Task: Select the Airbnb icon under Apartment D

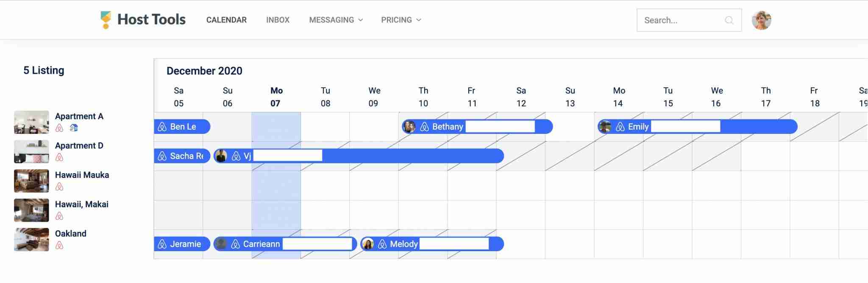Action: point(60,157)
